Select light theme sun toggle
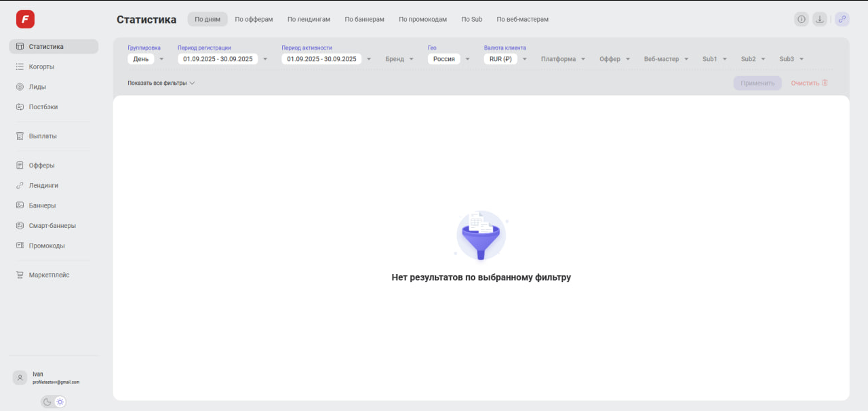 pos(60,402)
